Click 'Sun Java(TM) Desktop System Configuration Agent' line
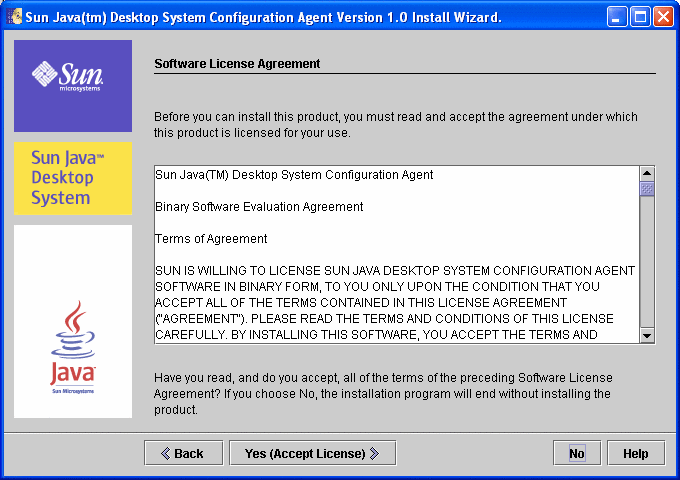680x480 pixels. point(294,175)
